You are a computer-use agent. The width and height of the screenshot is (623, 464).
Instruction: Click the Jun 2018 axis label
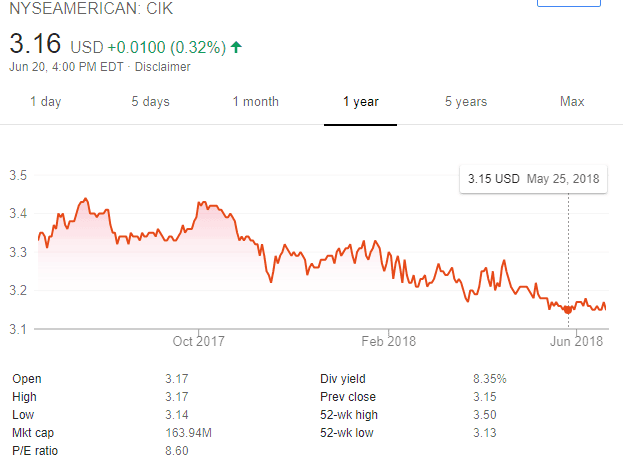pyautogui.click(x=578, y=341)
